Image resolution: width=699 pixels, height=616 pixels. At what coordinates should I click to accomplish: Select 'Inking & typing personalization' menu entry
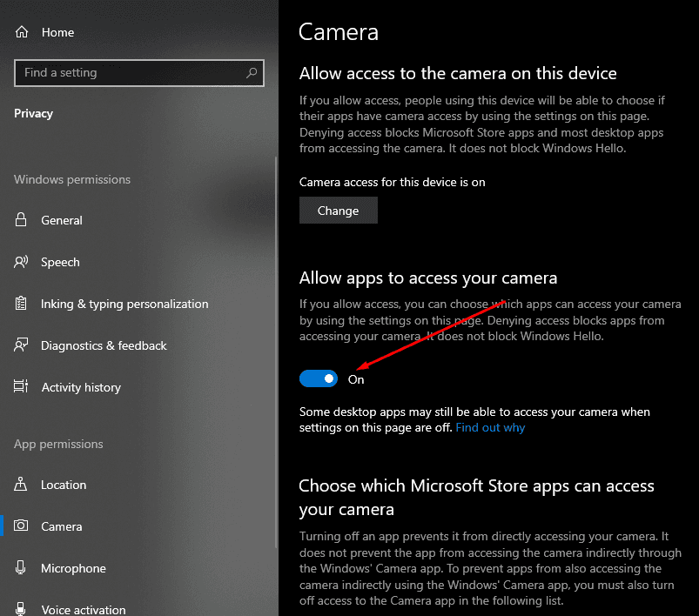point(124,304)
